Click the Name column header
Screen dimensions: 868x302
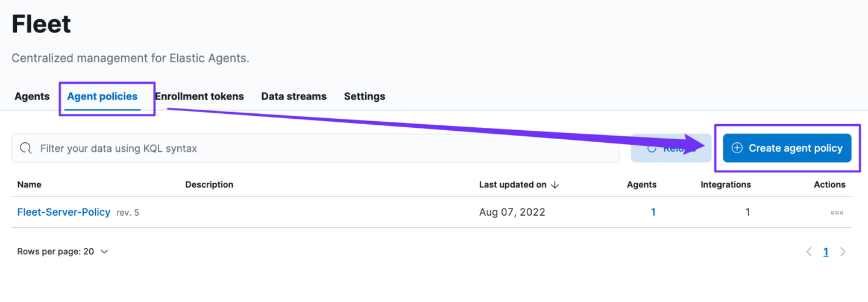[30, 184]
